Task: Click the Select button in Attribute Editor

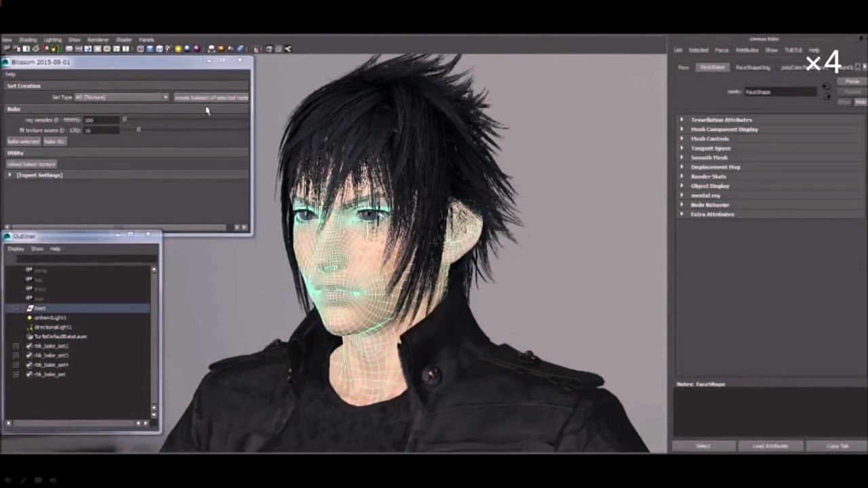Action: click(x=703, y=446)
